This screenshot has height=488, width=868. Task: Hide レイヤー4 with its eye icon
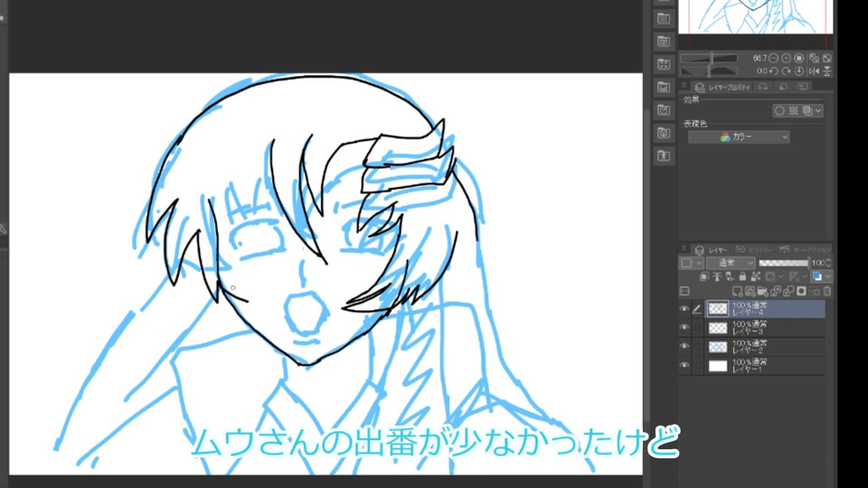tap(684, 309)
